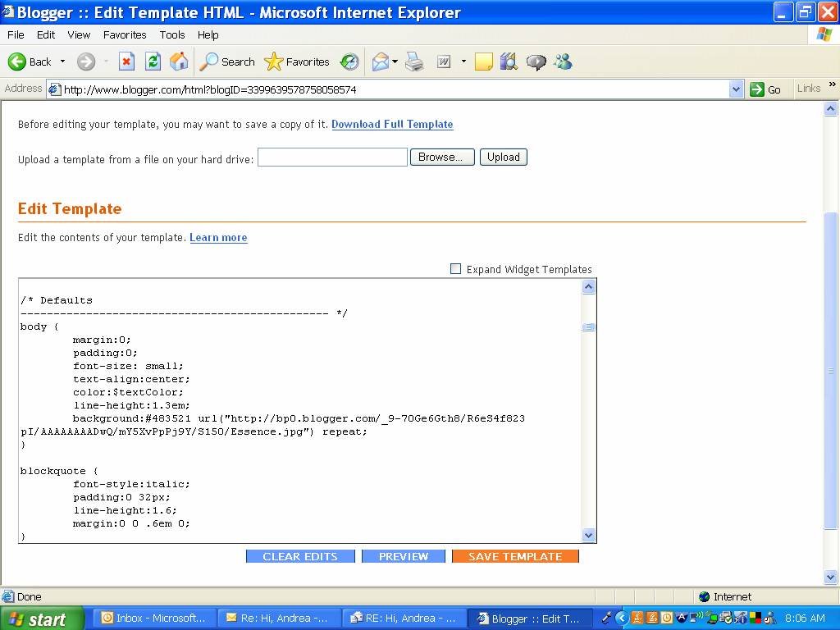
Task: Expand the Links toolbar chevron
Action: coord(832,84)
